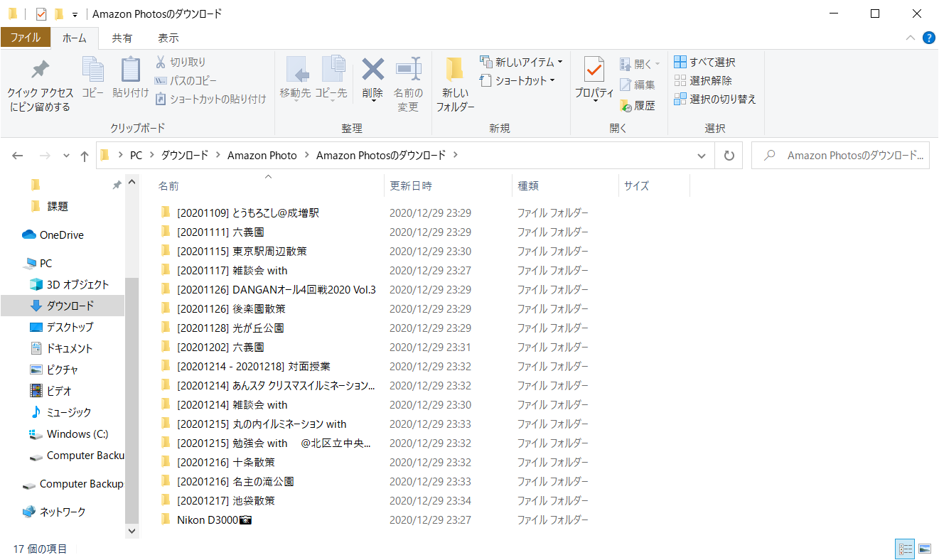
Task: Open the 共有 ribbon tab
Action: pos(122,38)
